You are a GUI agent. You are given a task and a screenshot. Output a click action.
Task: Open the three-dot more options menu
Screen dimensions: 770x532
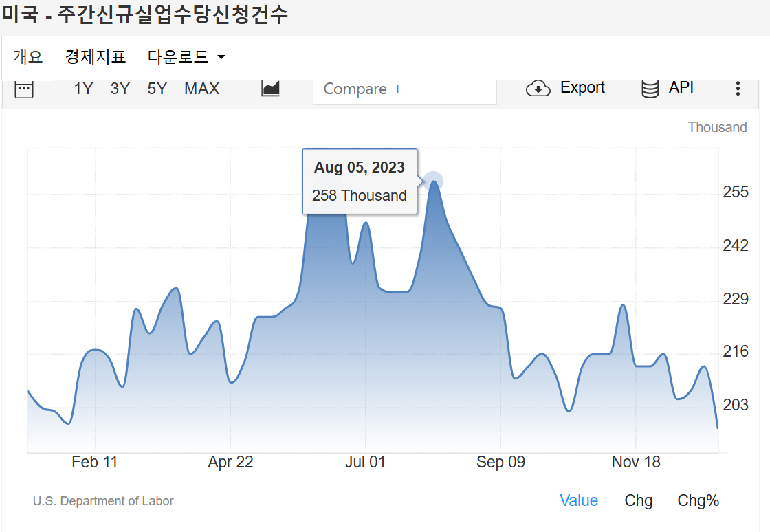[738, 89]
